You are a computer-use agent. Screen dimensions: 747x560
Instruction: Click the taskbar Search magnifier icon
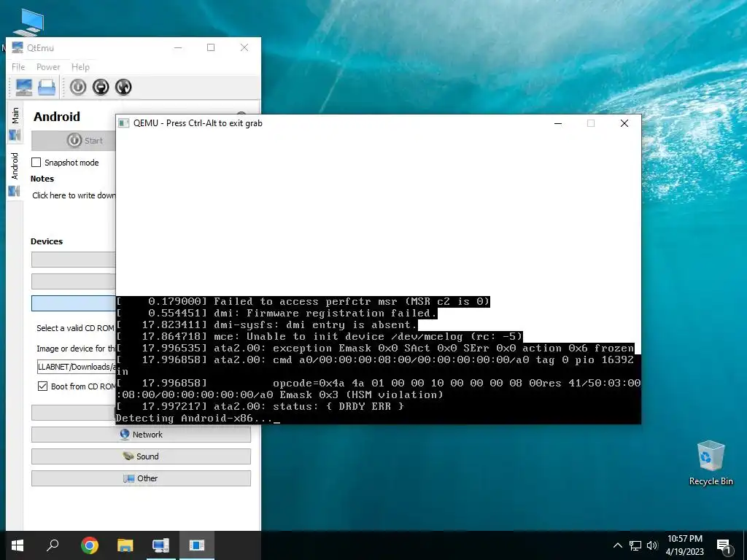coord(53,545)
